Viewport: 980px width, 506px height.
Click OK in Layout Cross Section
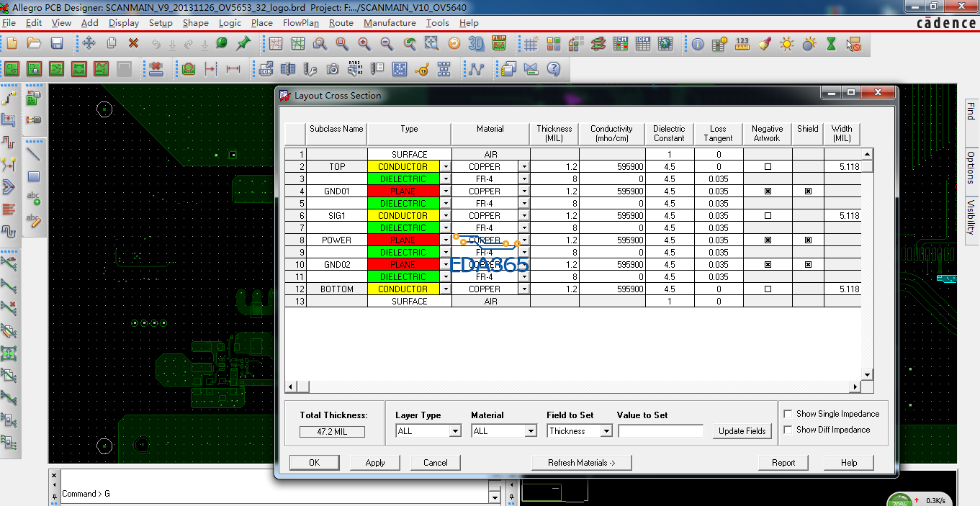coord(314,463)
